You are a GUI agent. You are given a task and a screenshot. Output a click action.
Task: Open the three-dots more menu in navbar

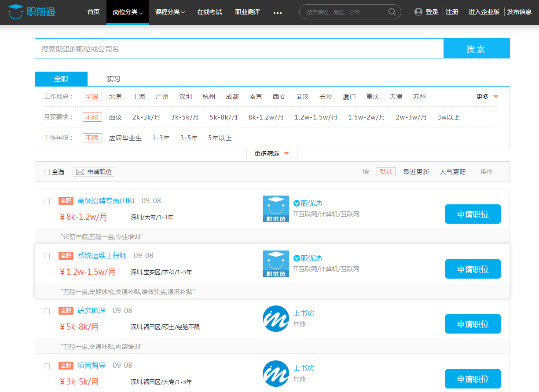point(277,13)
